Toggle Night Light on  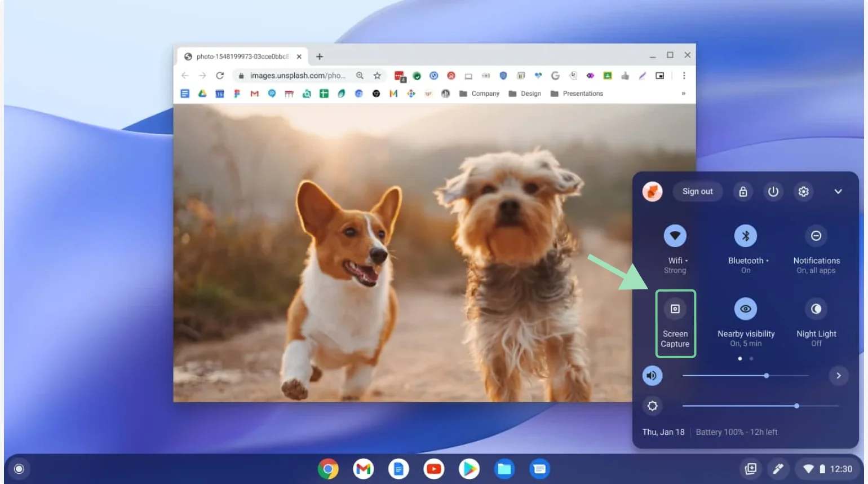[816, 309]
